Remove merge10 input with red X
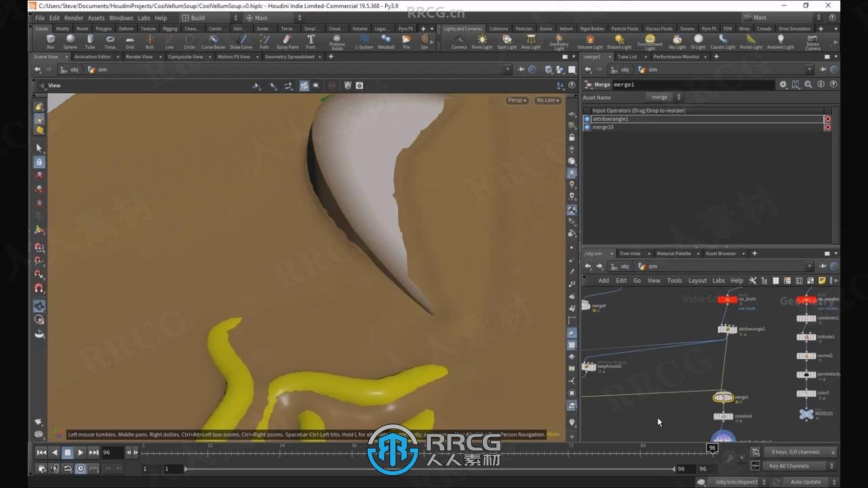This screenshot has height=488, width=868. point(827,127)
